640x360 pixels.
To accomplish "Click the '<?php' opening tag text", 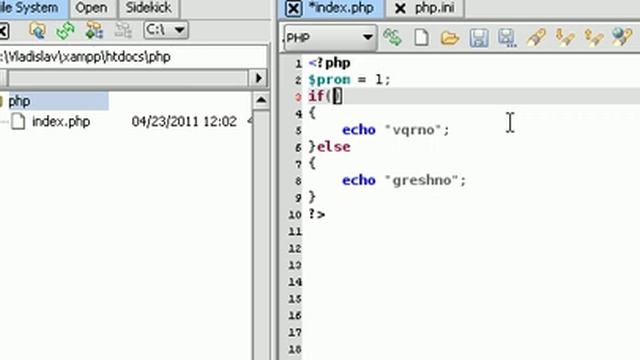I will [x=329, y=63].
